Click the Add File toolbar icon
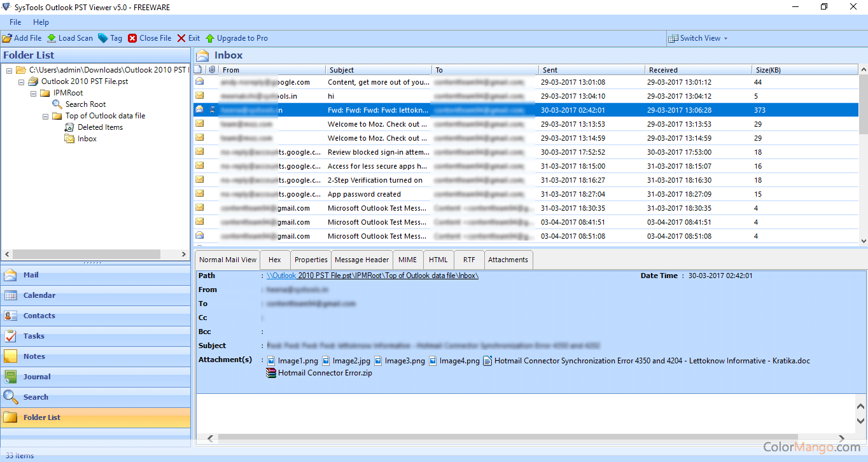 pyautogui.click(x=7, y=38)
